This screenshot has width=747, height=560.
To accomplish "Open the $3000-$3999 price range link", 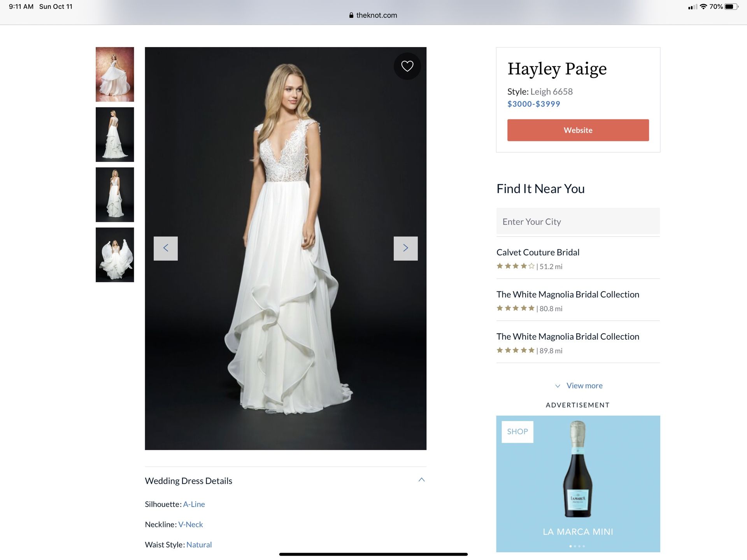I will (533, 104).
